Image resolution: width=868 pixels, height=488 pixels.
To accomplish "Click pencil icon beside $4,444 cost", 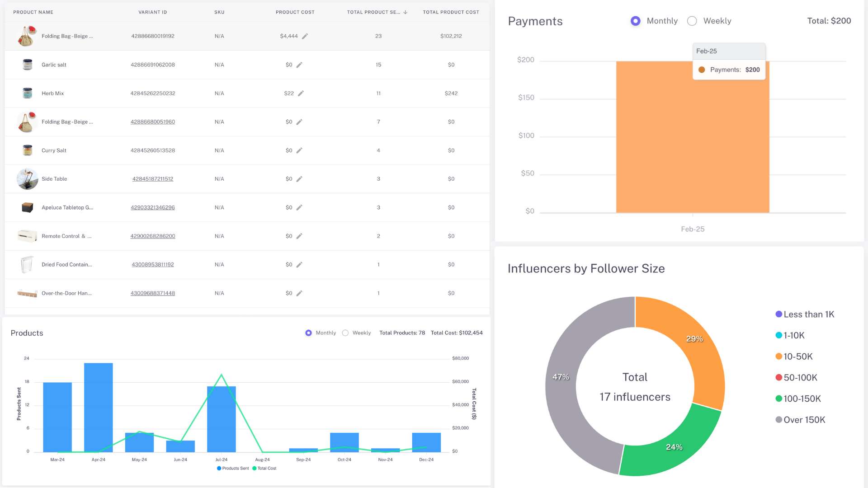I will 305,36.
